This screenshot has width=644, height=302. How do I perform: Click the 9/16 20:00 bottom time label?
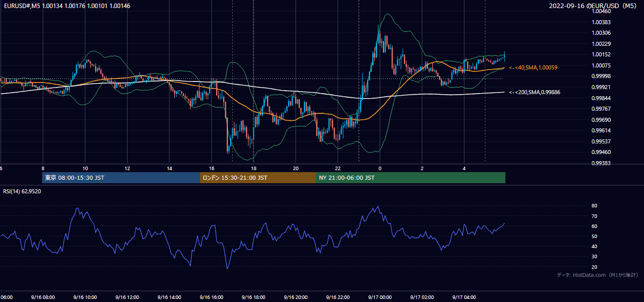[296, 297]
